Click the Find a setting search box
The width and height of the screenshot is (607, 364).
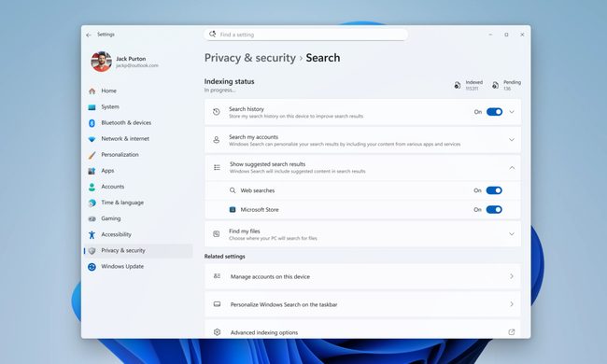coord(305,35)
